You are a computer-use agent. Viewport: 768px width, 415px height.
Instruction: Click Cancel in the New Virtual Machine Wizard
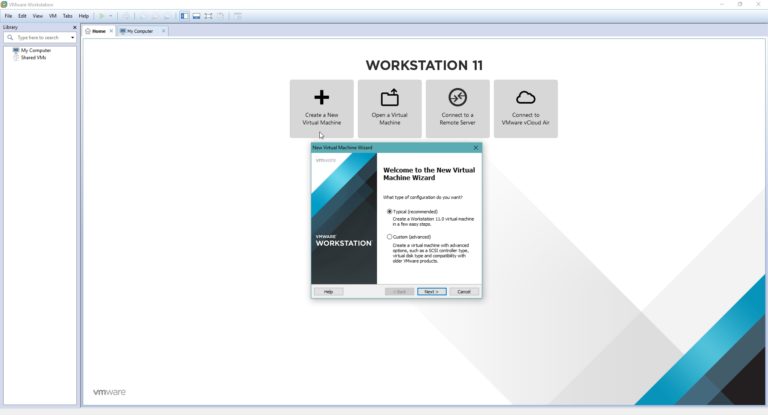(x=464, y=292)
